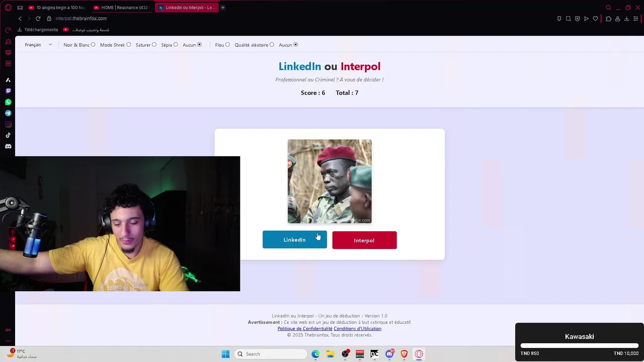
Task: Open a new tab with the plus button
Action: (x=223, y=8)
